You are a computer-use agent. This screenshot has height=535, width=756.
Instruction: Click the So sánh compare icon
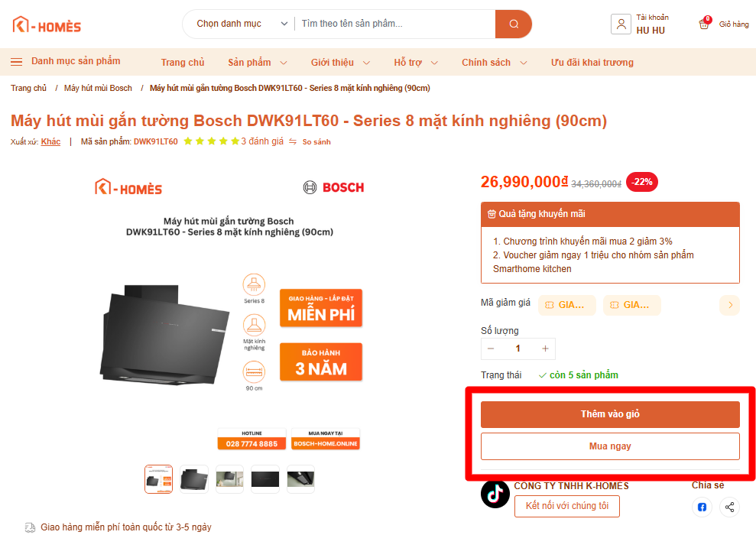point(293,141)
